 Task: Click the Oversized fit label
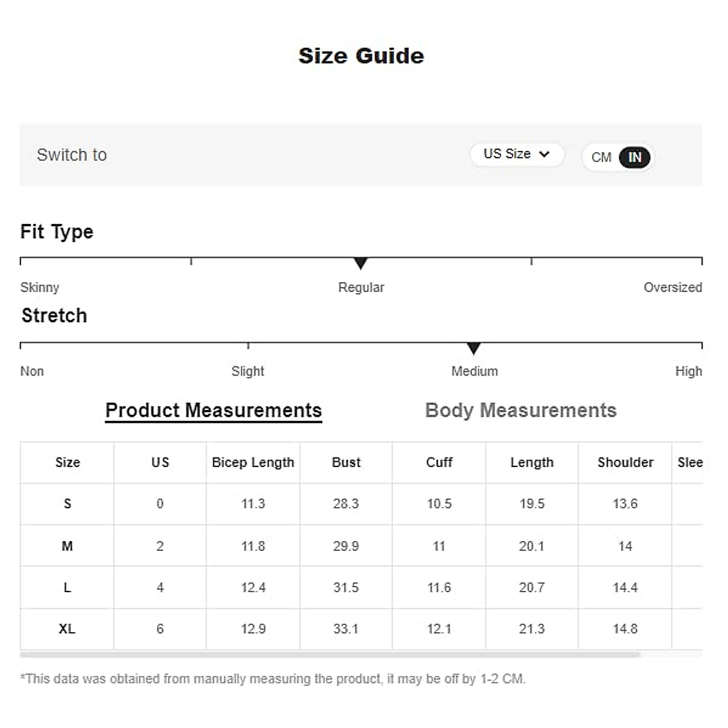tap(672, 288)
